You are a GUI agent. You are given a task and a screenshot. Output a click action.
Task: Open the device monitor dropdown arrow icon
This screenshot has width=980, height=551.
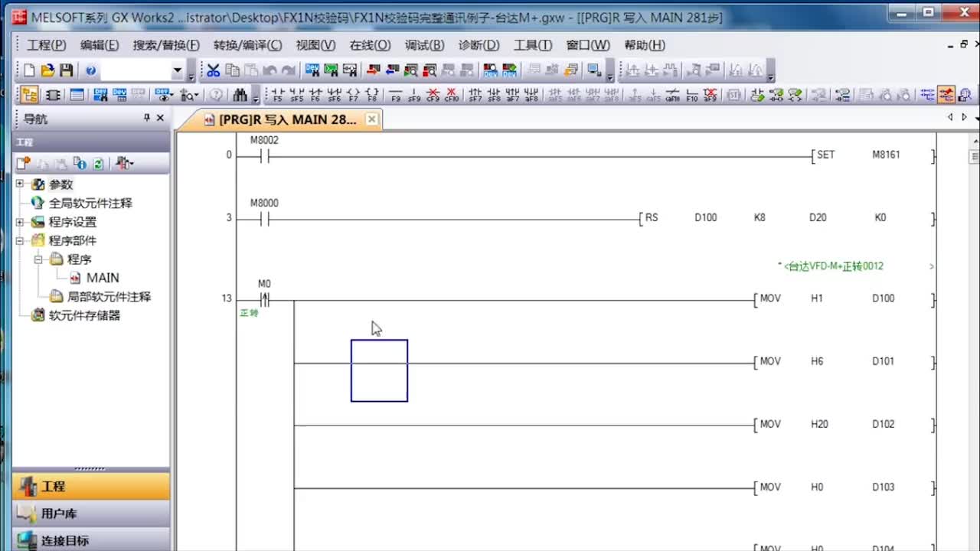[165, 95]
